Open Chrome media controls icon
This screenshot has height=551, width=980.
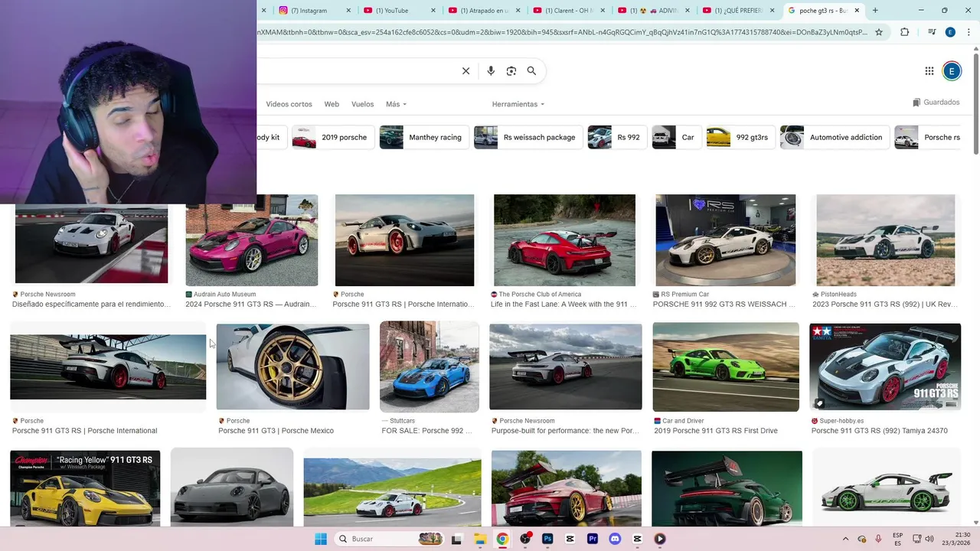[x=932, y=32]
